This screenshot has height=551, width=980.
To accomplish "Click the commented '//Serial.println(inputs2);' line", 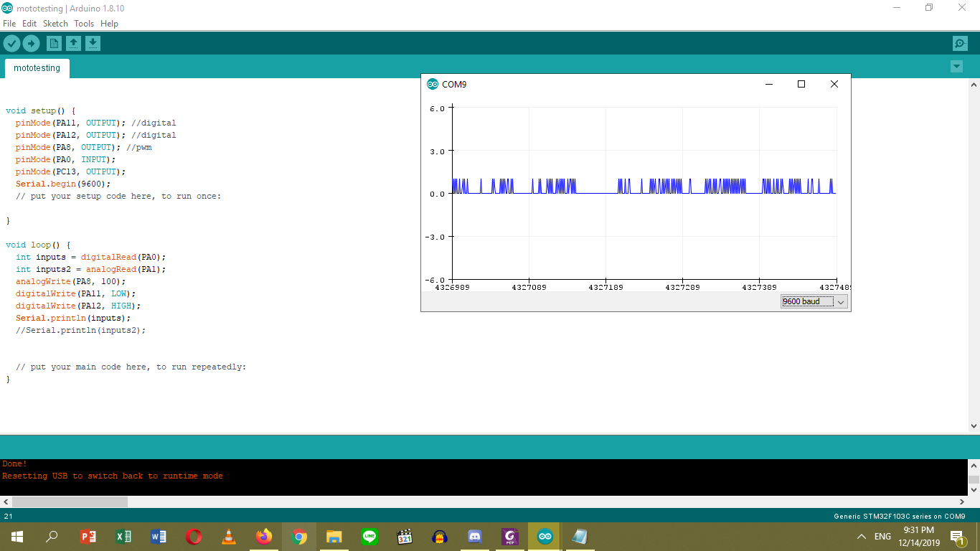I will [x=80, y=331].
